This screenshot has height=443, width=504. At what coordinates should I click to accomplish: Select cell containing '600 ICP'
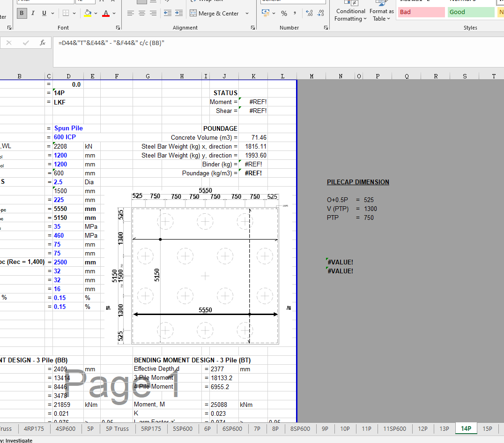point(68,137)
